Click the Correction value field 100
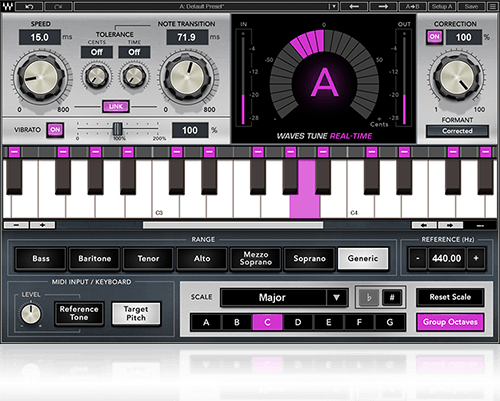Screen dimensions: 500x401 [464, 37]
